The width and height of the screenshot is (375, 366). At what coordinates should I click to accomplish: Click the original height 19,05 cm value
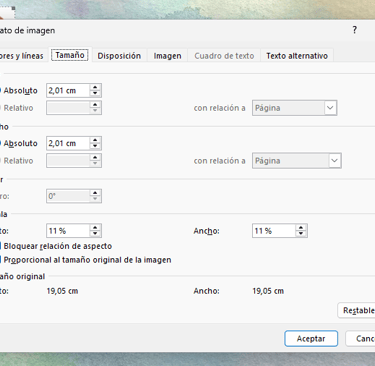tap(62, 291)
